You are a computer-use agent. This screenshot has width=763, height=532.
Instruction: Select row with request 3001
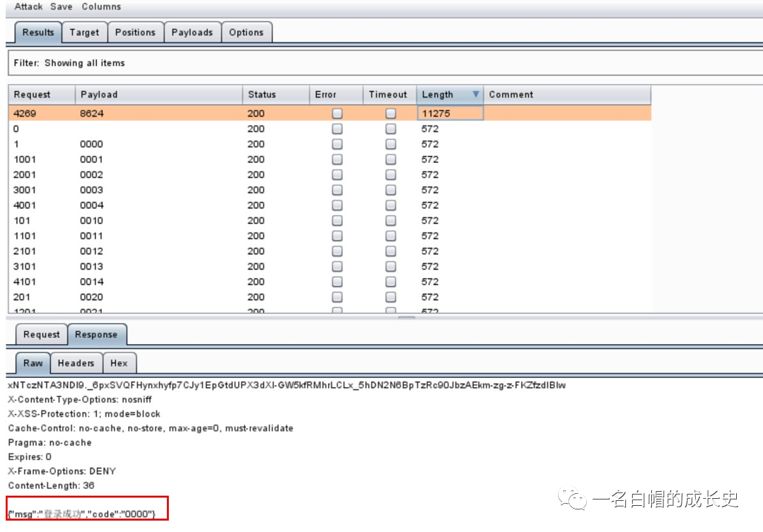click(330, 190)
